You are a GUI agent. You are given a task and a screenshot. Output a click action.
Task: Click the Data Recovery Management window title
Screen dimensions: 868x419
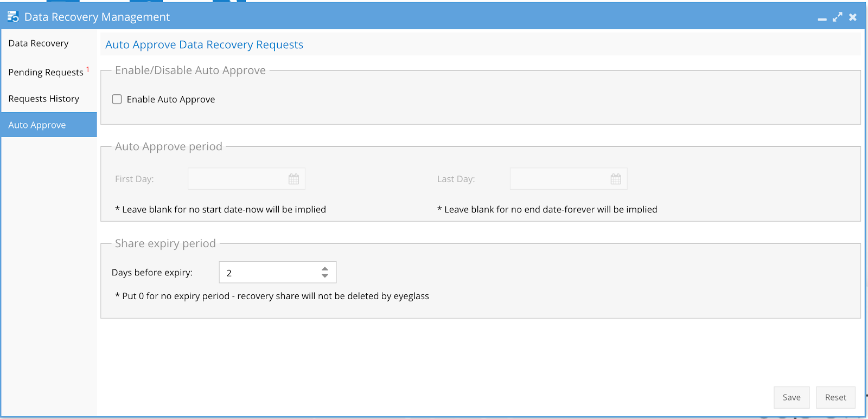point(97,17)
